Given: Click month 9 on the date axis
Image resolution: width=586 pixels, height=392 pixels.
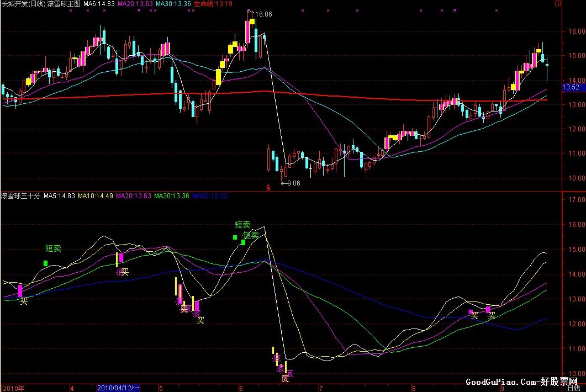Looking at the screenshot, I should [502, 389].
